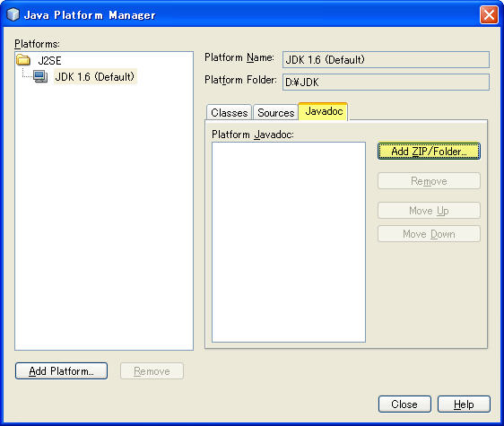Click the Move Up button
This screenshot has height=426, width=504.
pyautogui.click(x=429, y=211)
